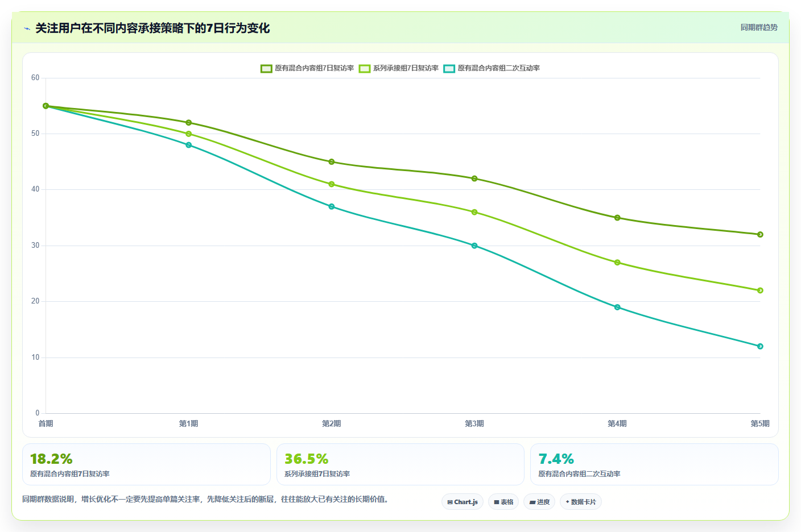The height and width of the screenshot is (532, 801).
Task: Click the 系列承接组7日复访率 stat card caption
Action: pyautogui.click(x=317, y=474)
